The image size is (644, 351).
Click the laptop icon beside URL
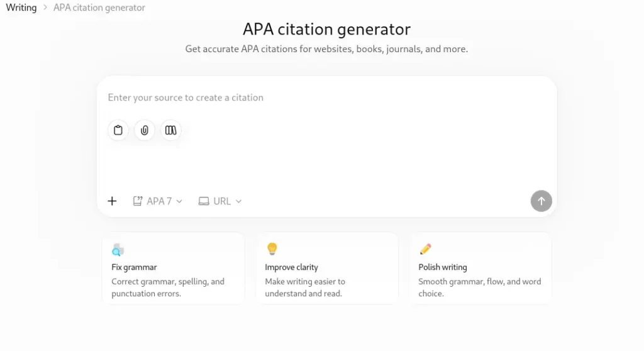[x=204, y=201]
